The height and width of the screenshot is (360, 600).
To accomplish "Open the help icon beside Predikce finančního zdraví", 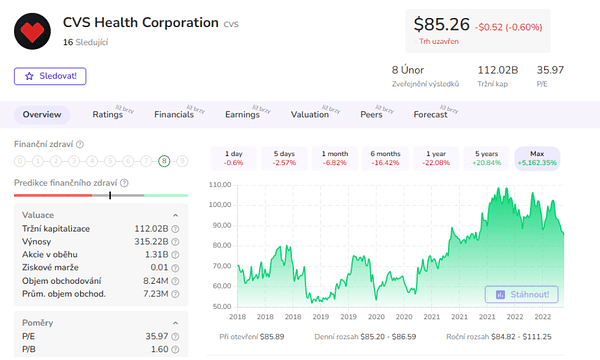I will coord(124,183).
